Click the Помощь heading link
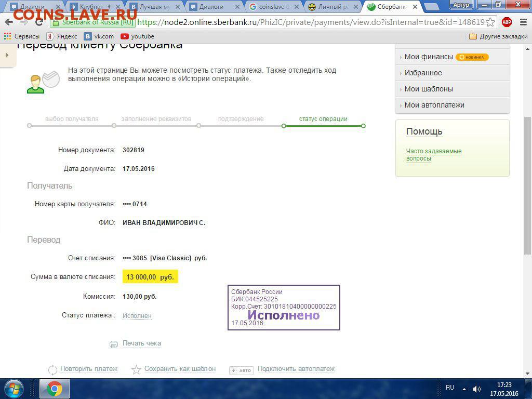The height and width of the screenshot is (399, 532). point(424,131)
